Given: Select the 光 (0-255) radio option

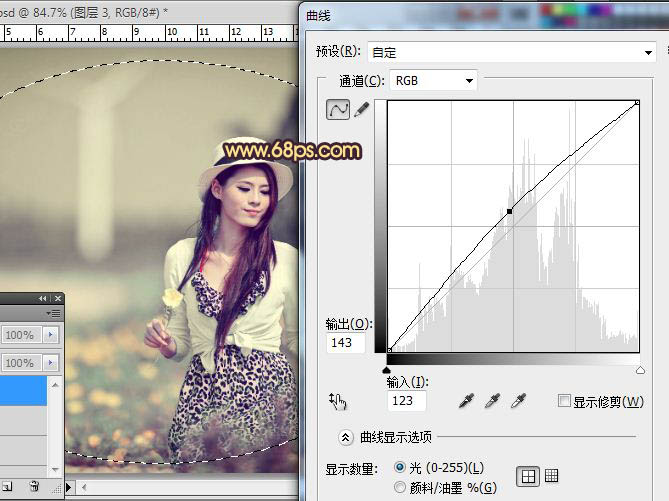Looking at the screenshot, I should click(x=401, y=467).
